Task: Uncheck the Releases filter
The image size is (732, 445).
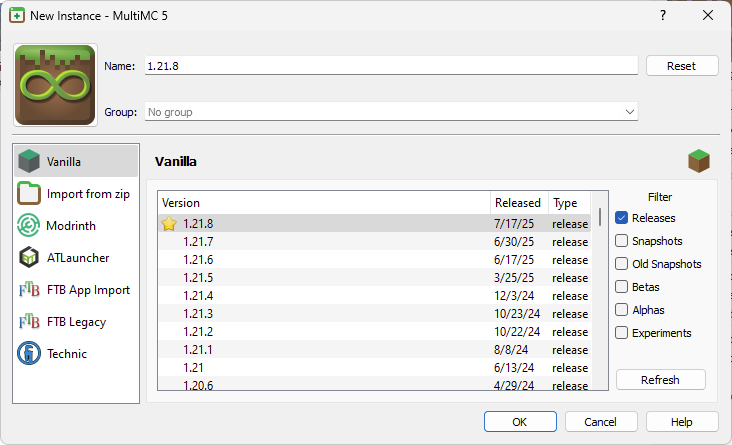Action: point(621,218)
